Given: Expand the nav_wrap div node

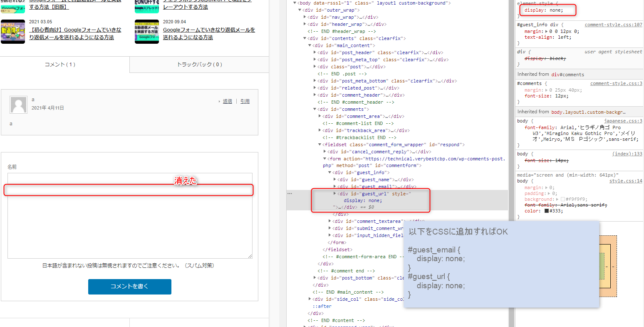Looking at the screenshot, I should (x=305, y=17).
